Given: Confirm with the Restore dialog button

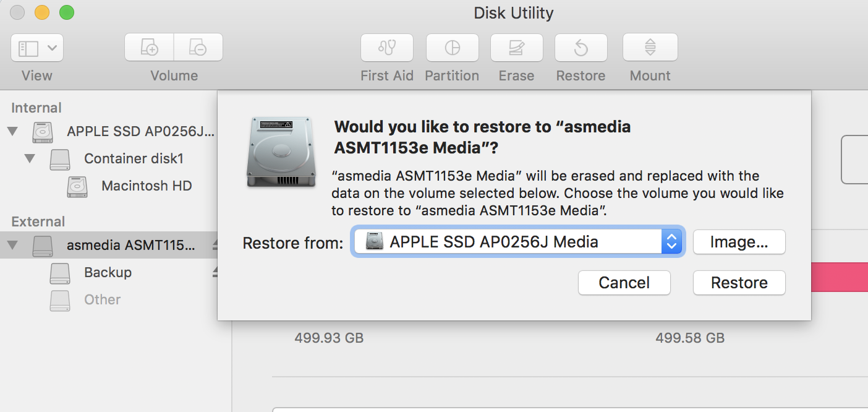Looking at the screenshot, I should (739, 283).
